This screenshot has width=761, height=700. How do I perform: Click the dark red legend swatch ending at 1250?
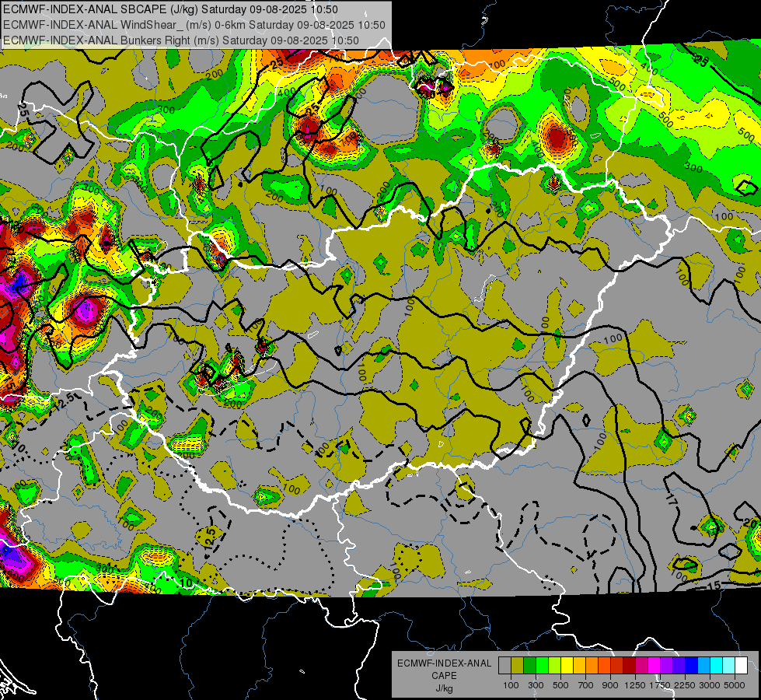(629, 665)
